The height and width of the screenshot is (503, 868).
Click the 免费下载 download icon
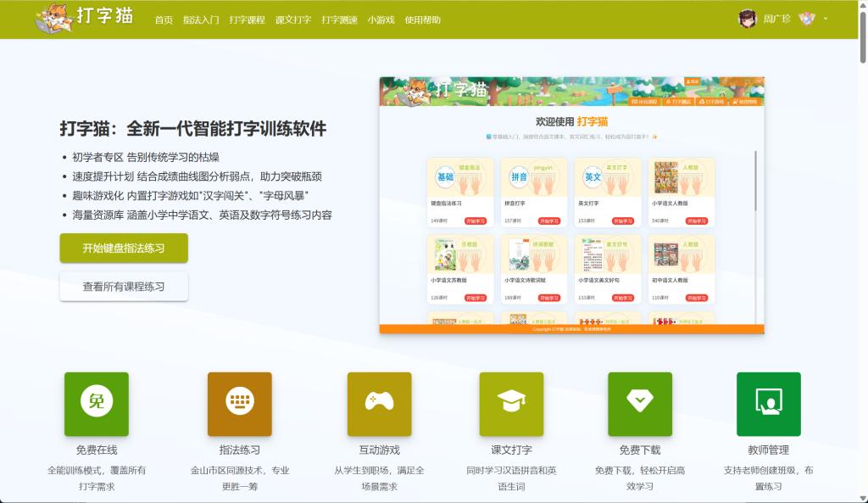point(639,404)
